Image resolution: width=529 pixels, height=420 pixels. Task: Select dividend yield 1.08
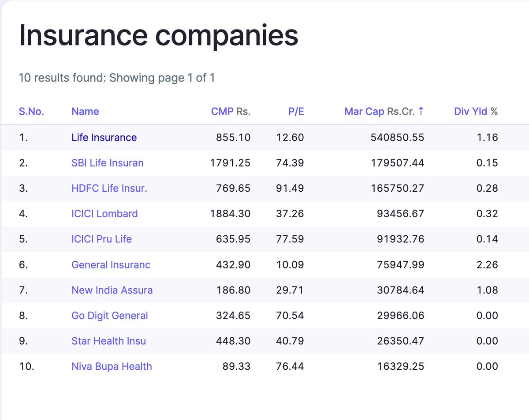click(487, 290)
